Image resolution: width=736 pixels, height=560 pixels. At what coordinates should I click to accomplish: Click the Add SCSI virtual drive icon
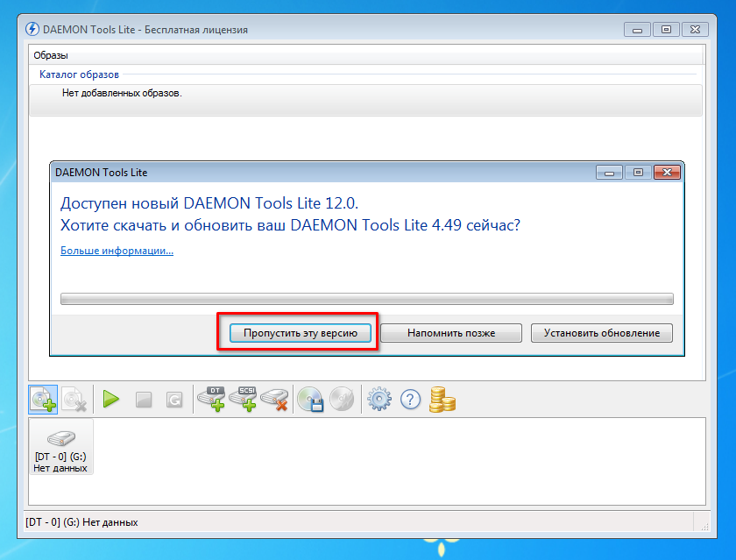click(x=244, y=400)
